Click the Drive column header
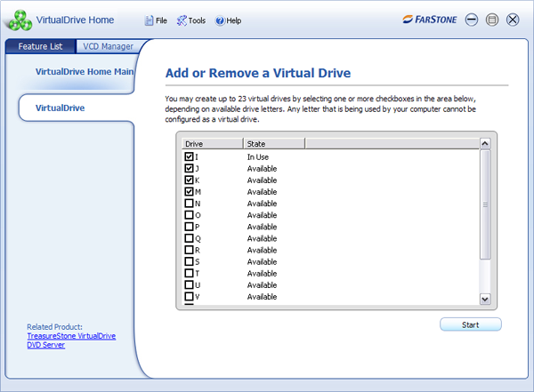 (x=213, y=144)
